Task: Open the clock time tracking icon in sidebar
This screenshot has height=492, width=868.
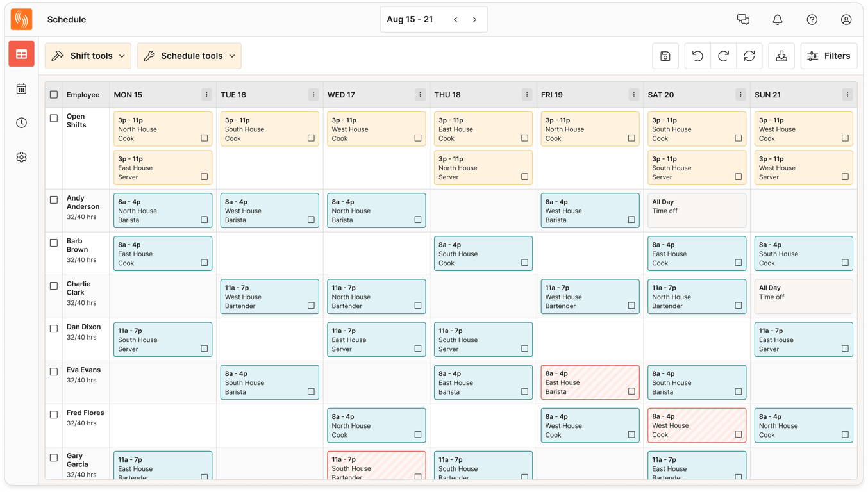Action: pyautogui.click(x=22, y=122)
